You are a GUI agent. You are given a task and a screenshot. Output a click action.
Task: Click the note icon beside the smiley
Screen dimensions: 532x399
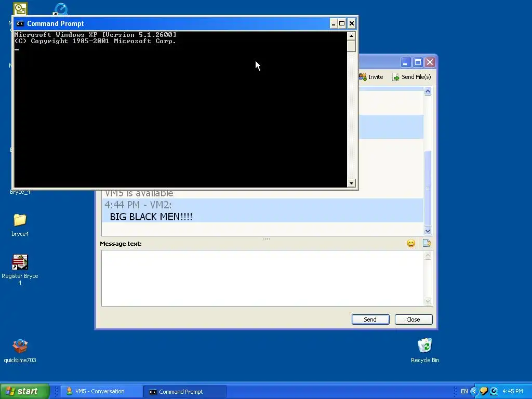[427, 243]
